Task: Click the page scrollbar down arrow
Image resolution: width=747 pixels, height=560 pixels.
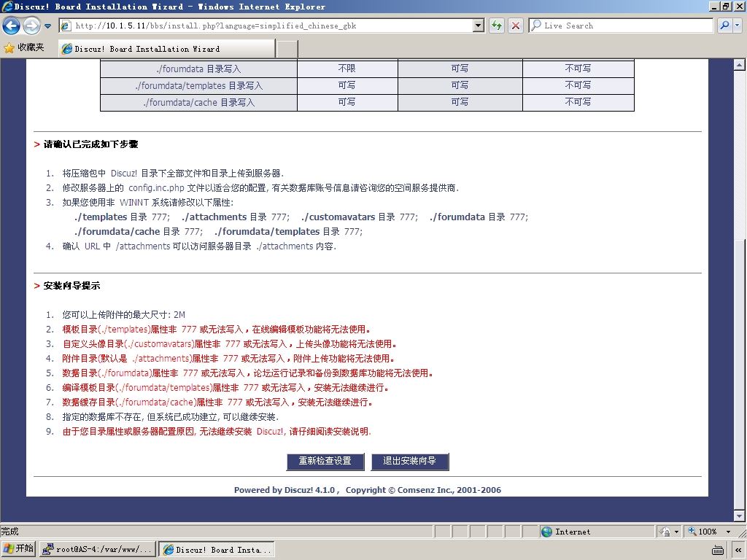Action: (740, 516)
